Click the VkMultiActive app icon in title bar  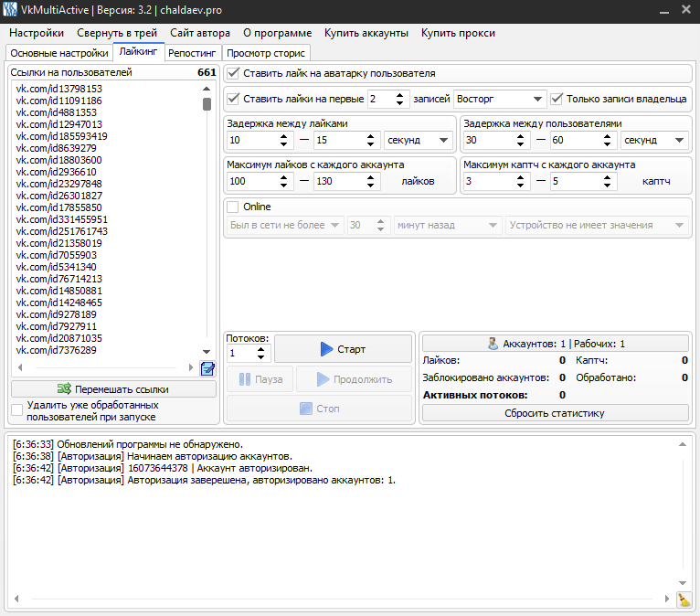point(10,9)
